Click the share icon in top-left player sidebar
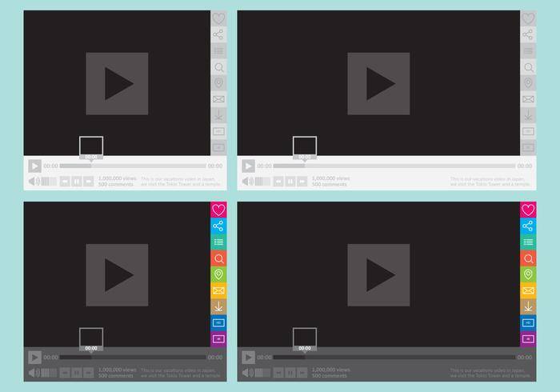The height and width of the screenshot is (392, 560). 218,34
